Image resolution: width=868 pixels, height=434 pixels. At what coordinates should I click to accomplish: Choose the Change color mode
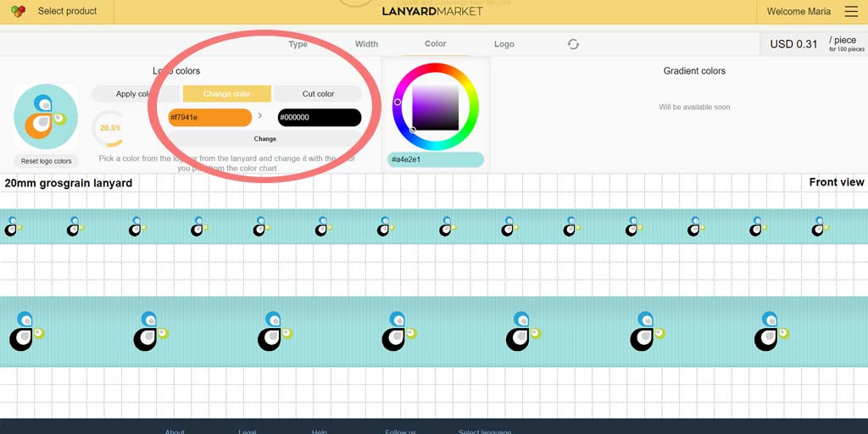pos(227,94)
